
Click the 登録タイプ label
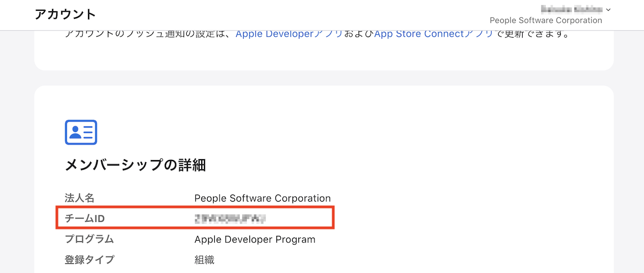(90, 260)
